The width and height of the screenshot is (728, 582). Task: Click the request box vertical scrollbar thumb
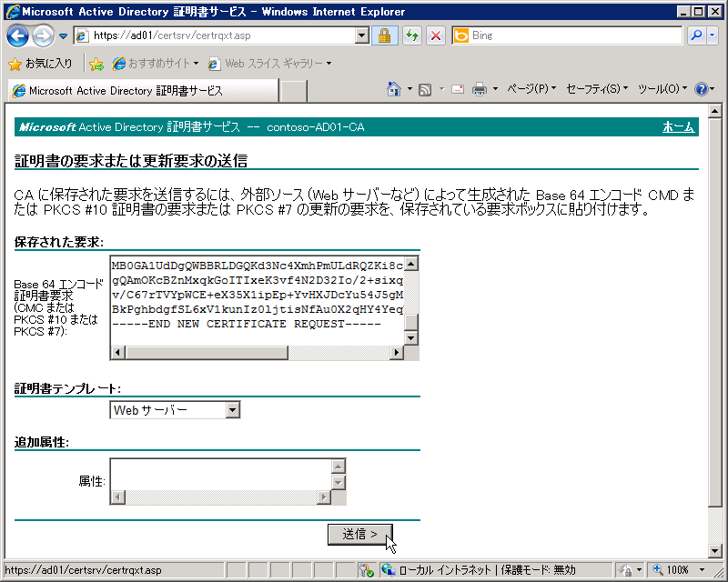(x=411, y=322)
